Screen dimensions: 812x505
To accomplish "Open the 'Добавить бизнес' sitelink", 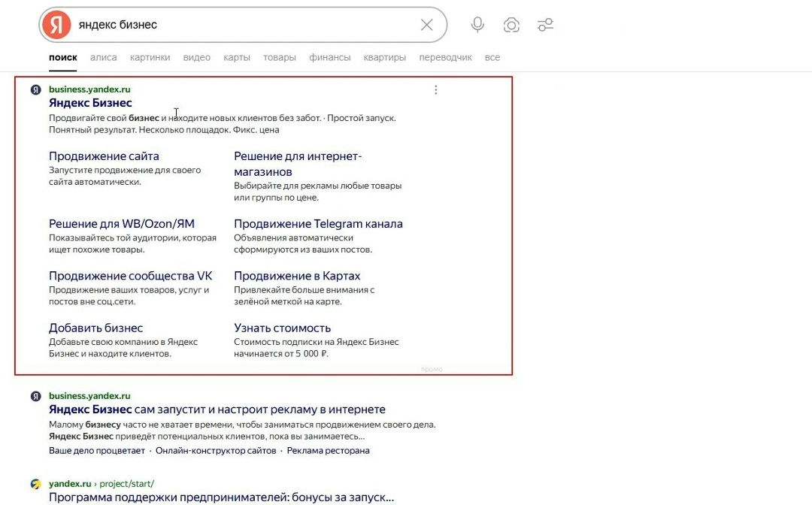I will tap(95, 328).
